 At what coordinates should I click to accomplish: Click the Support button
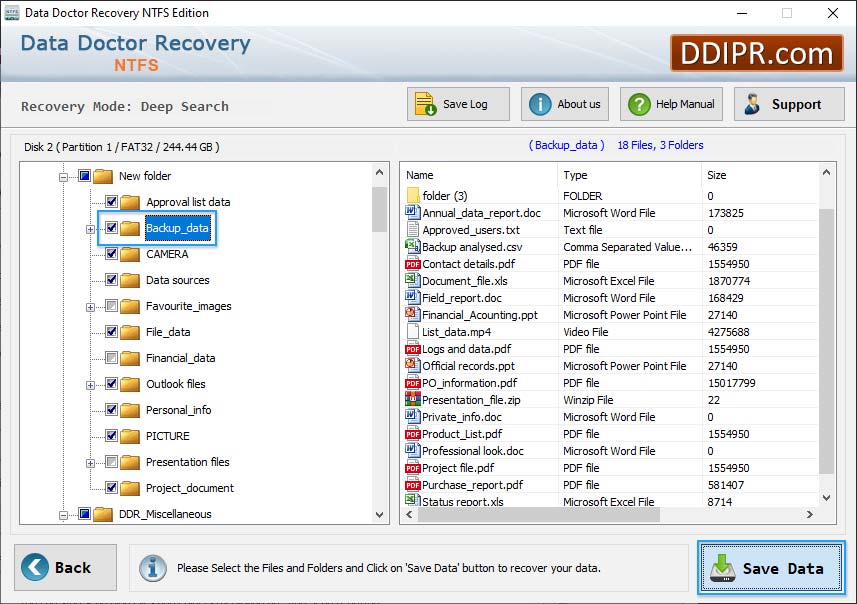[789, 104]
